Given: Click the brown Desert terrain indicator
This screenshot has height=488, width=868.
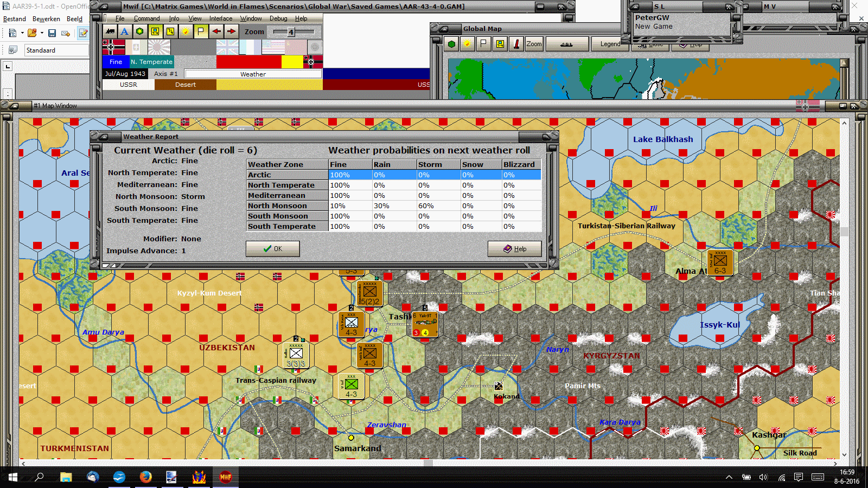Looking at the screenshot, I should coord(186,85).
